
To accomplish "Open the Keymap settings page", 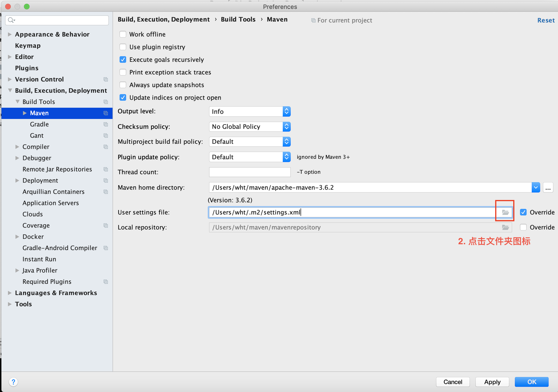I will [x=28, y=46].
